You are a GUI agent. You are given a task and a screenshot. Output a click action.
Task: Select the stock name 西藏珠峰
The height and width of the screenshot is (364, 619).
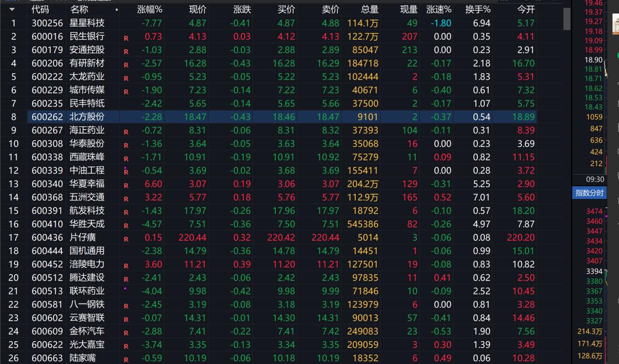87,157
